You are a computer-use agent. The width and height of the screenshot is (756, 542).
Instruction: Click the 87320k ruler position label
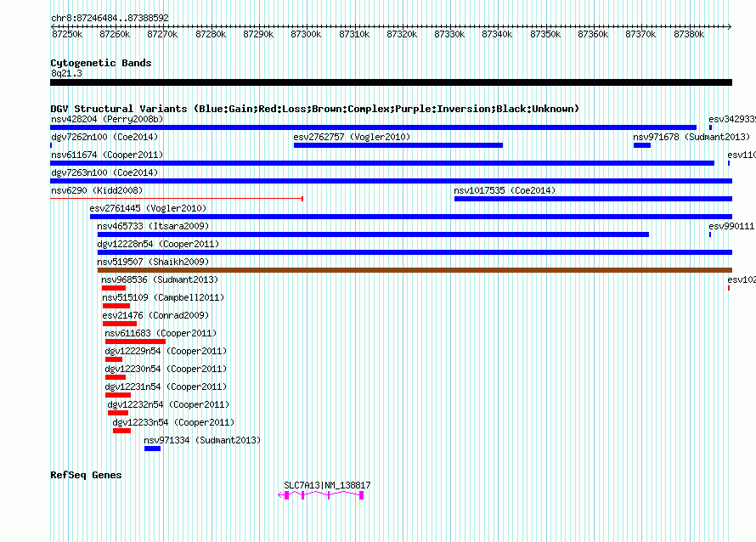402,34
